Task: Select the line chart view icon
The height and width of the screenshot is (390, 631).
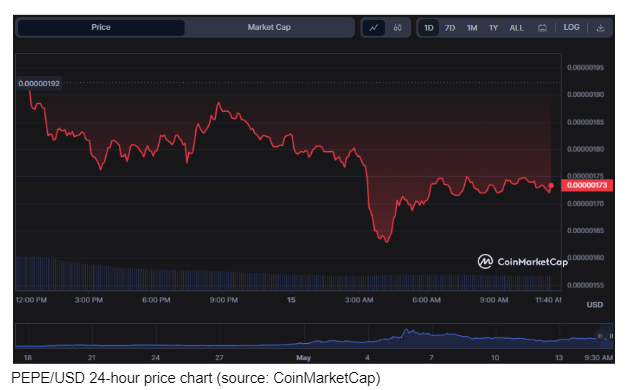Action: click(374, 28)
